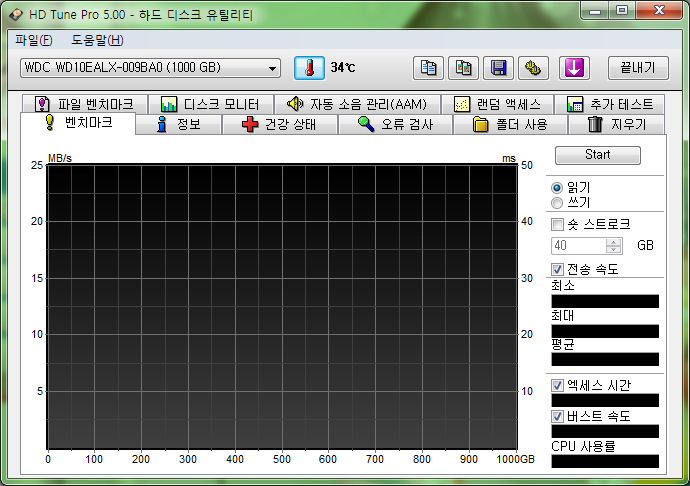Click the 최소 transfer rate value box
690x486 pixels.
coord(605,302)
